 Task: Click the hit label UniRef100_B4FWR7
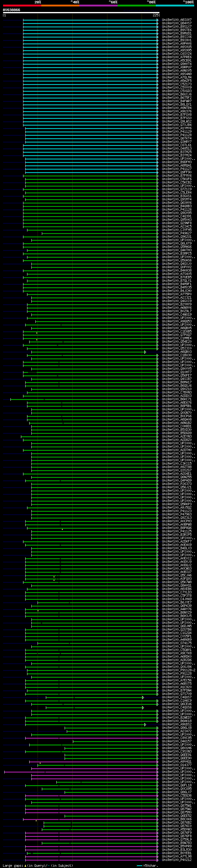176,101
